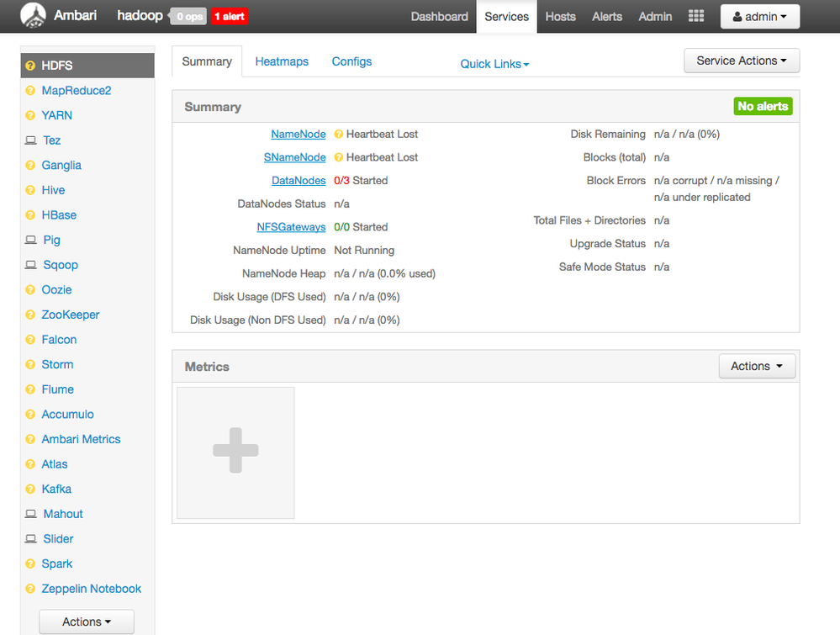Click the Kafka status icon
The height and width of the screenshot is (635, 840).
(30, 489)
